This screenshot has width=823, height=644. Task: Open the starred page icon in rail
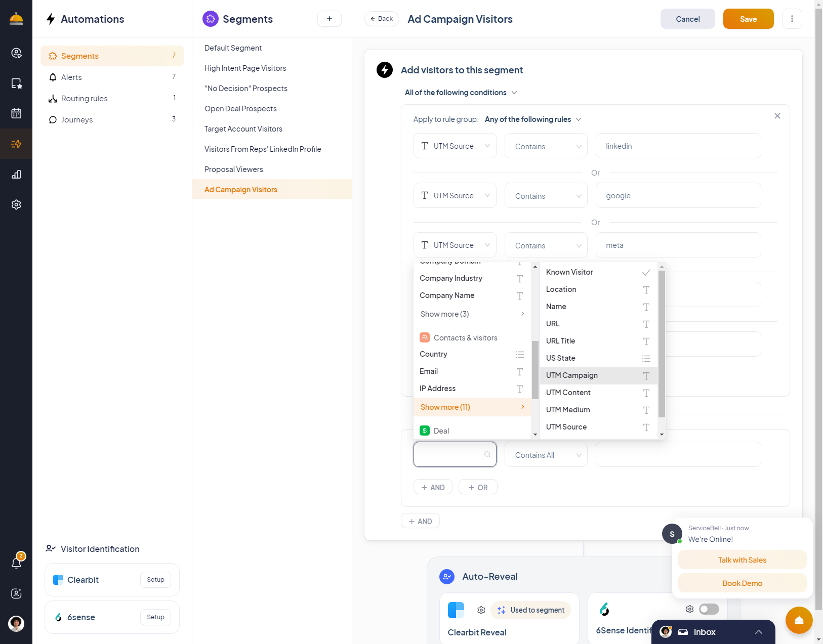point(16,83)
